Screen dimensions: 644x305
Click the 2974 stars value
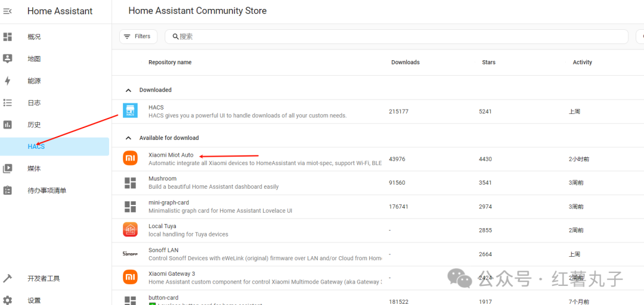tap(485, 207)
